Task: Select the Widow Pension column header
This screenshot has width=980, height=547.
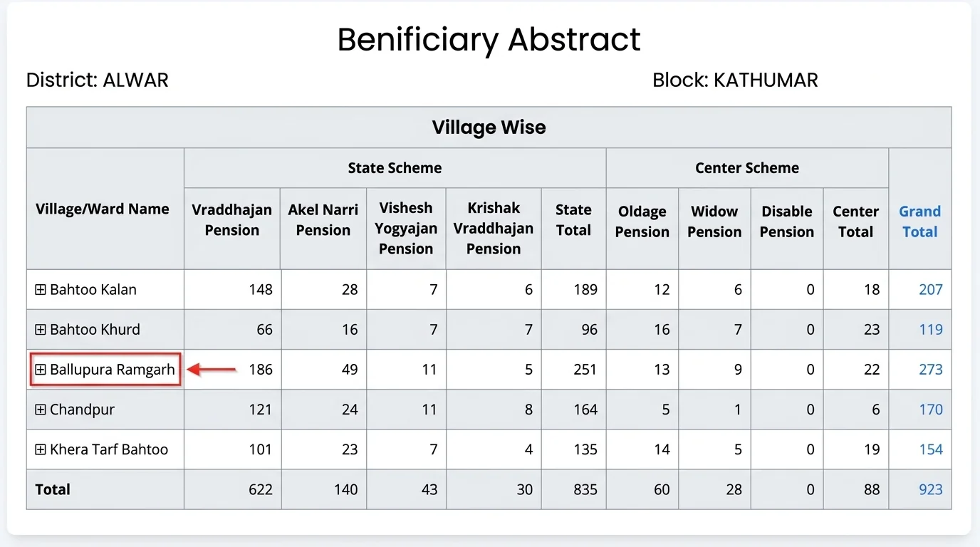Action: point(714,222)
